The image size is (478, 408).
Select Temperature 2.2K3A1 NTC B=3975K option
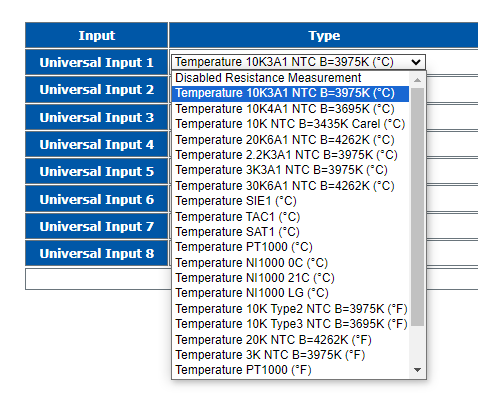tap(290, 155)
